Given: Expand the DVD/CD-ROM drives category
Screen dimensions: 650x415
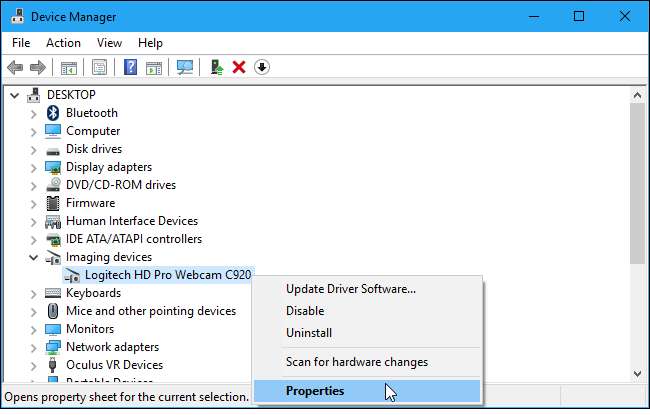Looking at the screenshot, I should 34,186.
